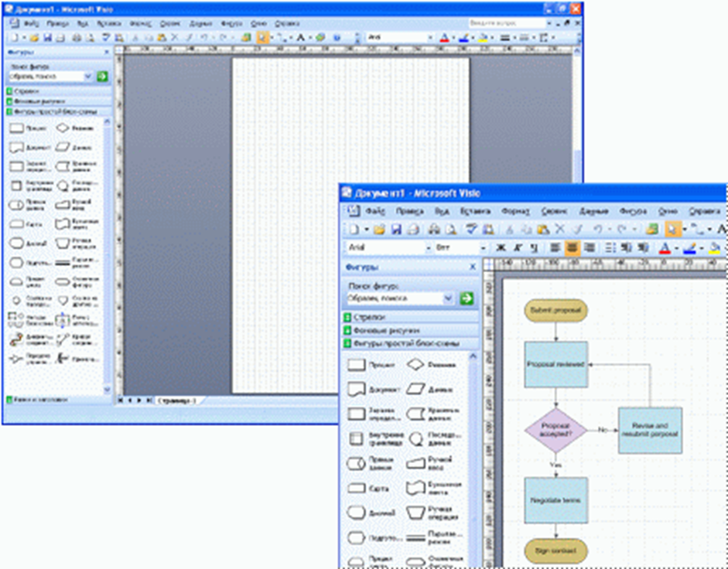
Task: Open dropdown arrow next to New icon, enlarged window
Action: 367,230
